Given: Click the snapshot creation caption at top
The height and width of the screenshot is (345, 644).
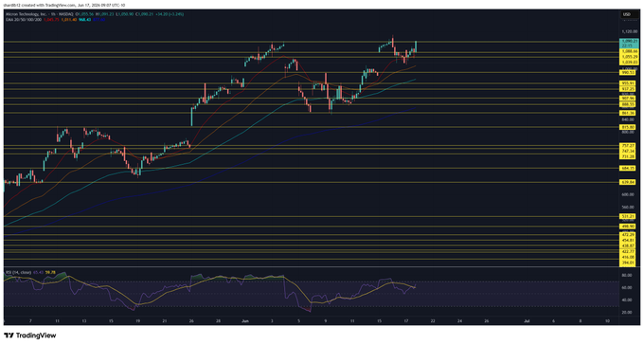Looking at the screenshot, I should pyautogui.click(x=64, y=6).
